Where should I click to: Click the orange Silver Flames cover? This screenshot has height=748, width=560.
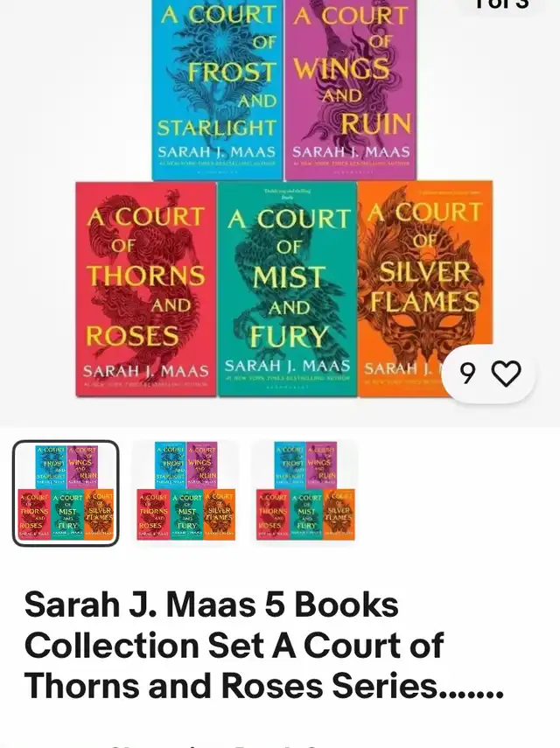[x=425, y=289]
